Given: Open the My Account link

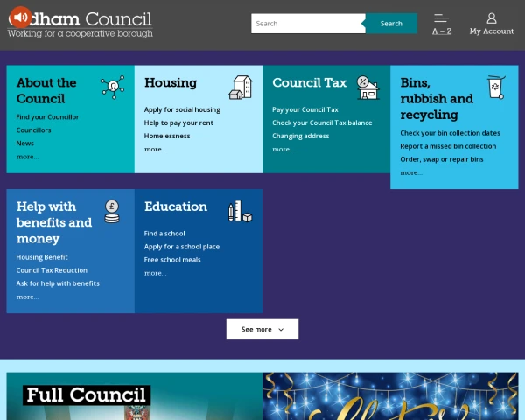Looking at the screenshot, I should 492,31.
